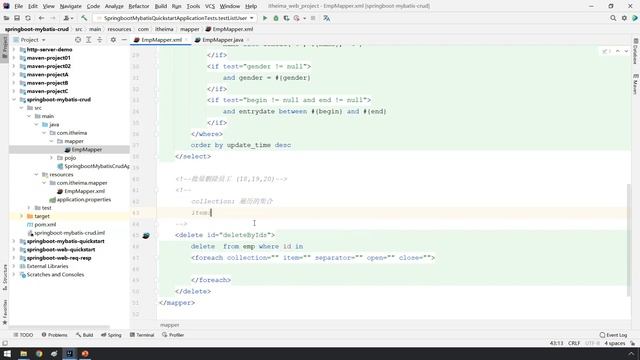Open project folder icon in main toolbar
640x360 pixels.
click(7, 18)
